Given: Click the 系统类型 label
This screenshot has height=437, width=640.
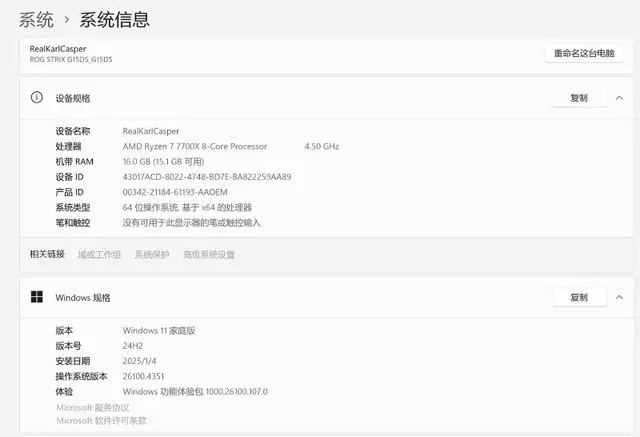Looking at the screenshot, I should [x=73, y=207].
